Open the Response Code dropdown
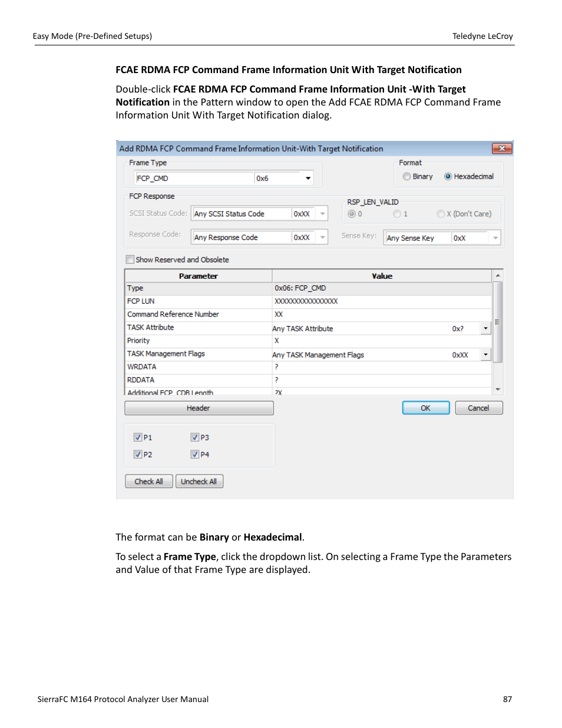The image size is (562, 728). (322, 237)
